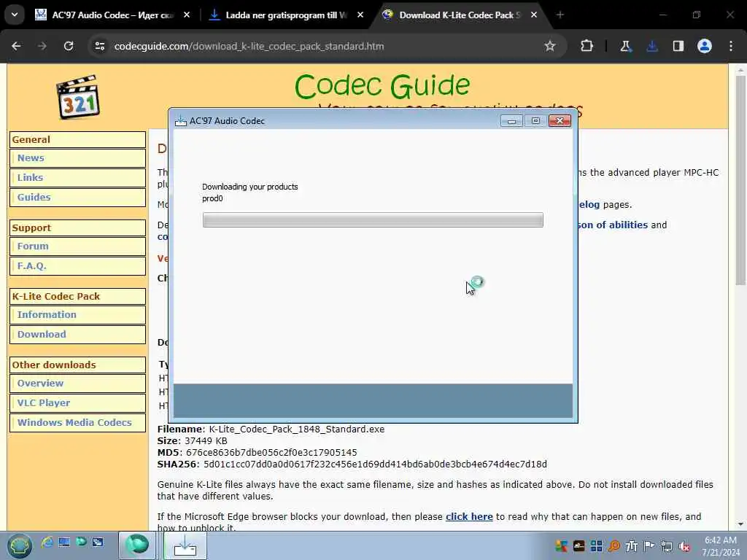Open K-Lite Codec Pack Information link
This screenshot has height=560, width=747.
[77, 315]
